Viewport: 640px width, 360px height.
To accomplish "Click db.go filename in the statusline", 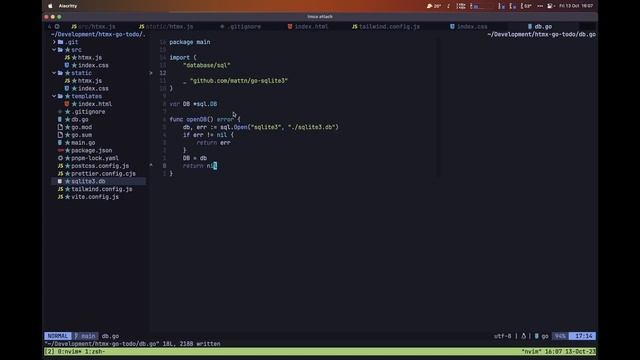I will tap(110, 336).
